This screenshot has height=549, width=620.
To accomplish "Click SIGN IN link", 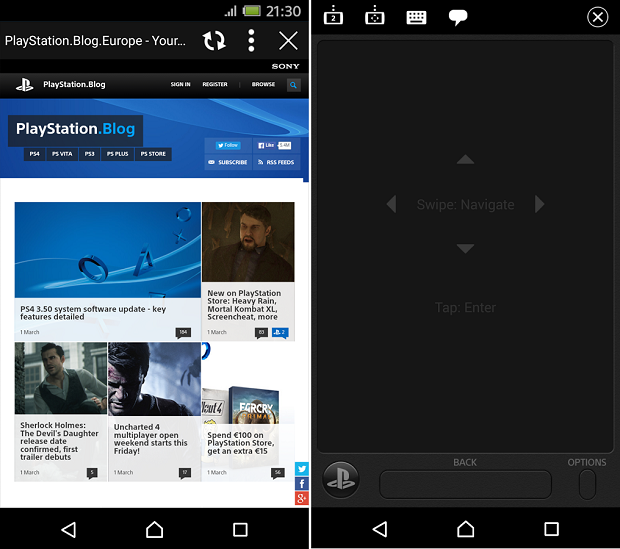I will (x=180, y=84).
